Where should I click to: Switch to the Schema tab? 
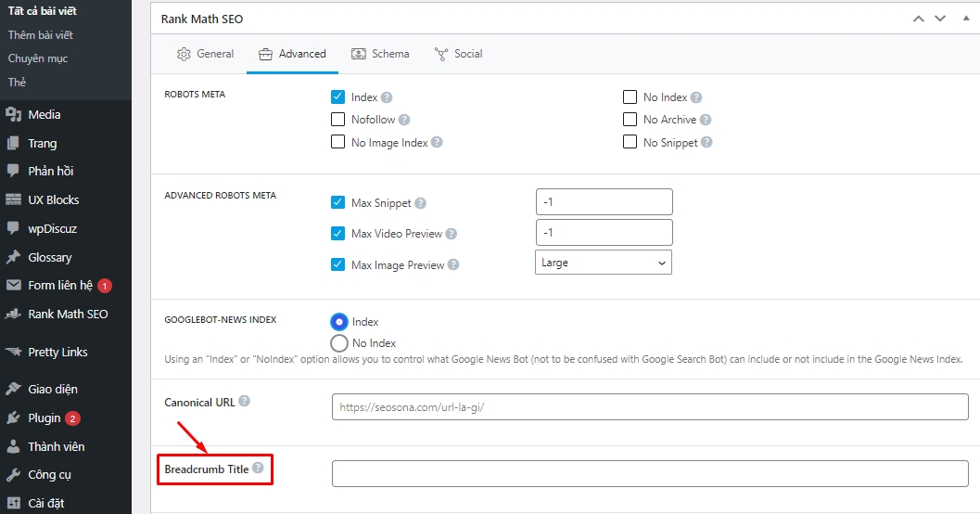380,54
